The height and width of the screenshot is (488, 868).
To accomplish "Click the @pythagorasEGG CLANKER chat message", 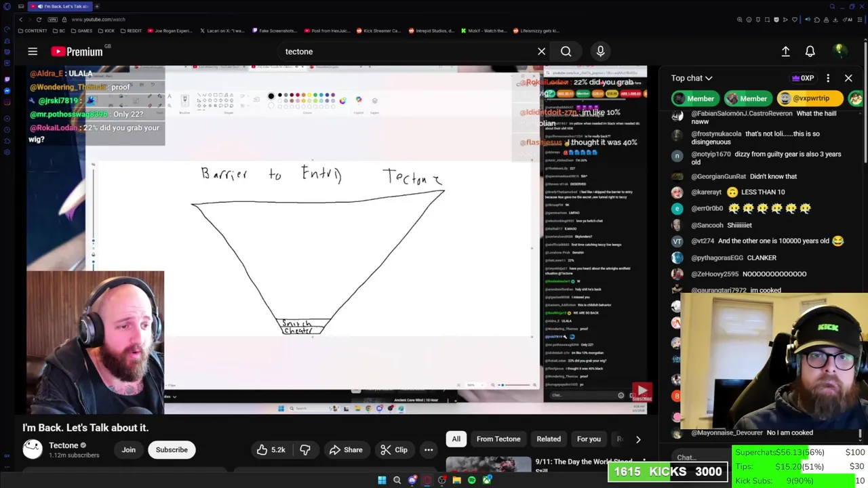I will click(x=734, y=258).
